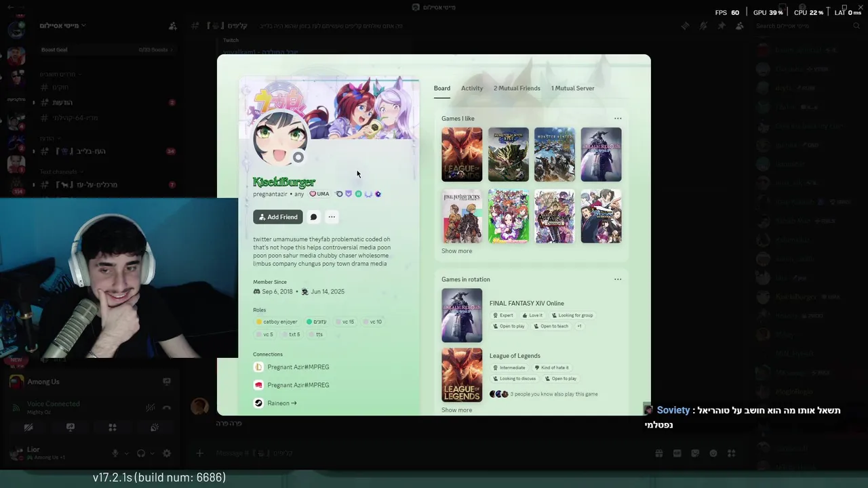This screenshot has height=488, width=868.
Task: Click the Kind of hate it tag
Action: pos(551,367)
